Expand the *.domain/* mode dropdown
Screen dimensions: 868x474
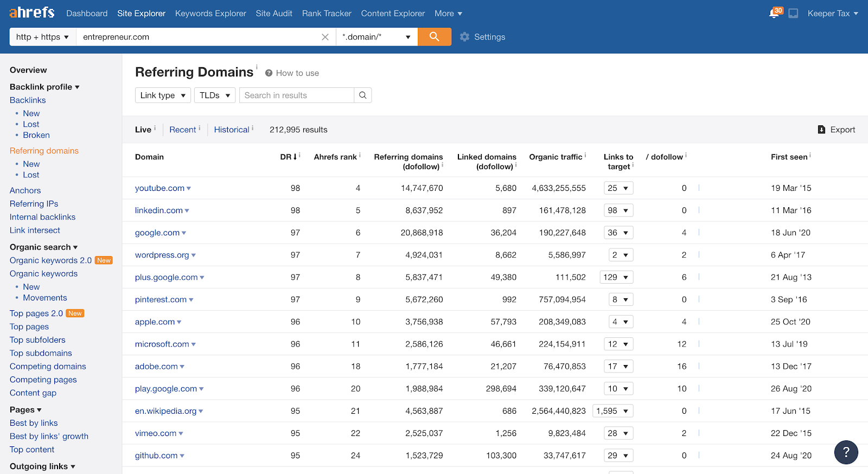(x=376, y=37)
